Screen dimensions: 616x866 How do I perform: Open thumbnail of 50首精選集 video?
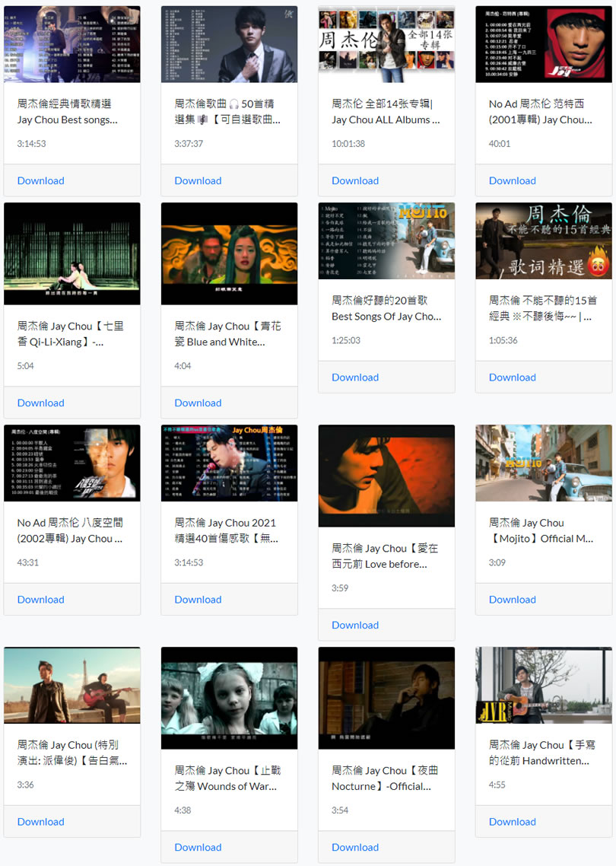229,44
